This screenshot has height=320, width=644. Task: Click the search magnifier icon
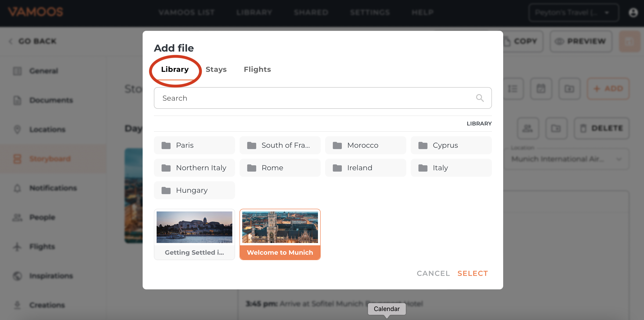point(480,98)
